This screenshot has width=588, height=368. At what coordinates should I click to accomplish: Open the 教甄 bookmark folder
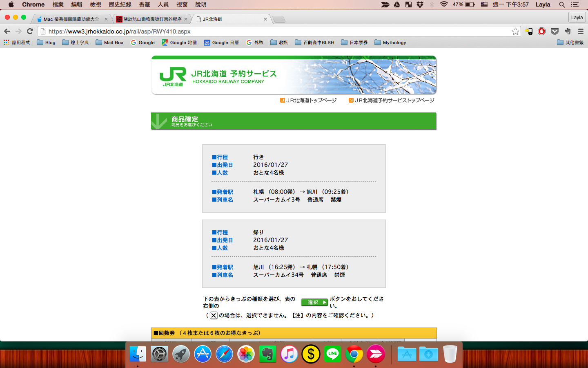[x=279, y=43]
